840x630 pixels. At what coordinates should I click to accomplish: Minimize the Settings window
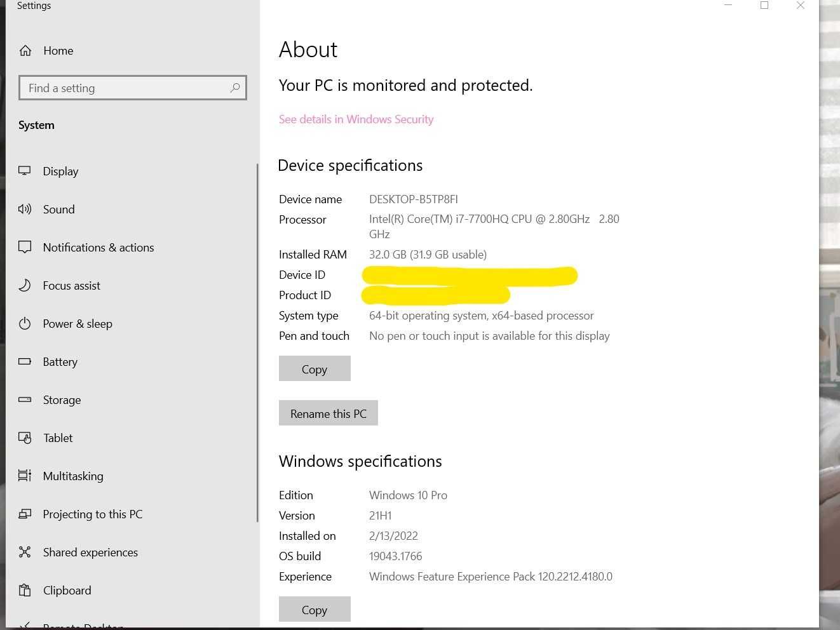728,5
